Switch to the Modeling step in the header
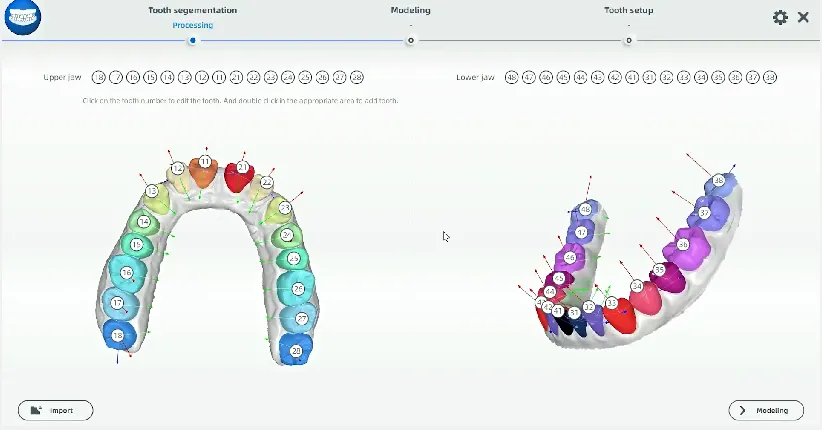Screen dimensions: 822x430 (410, 11)
